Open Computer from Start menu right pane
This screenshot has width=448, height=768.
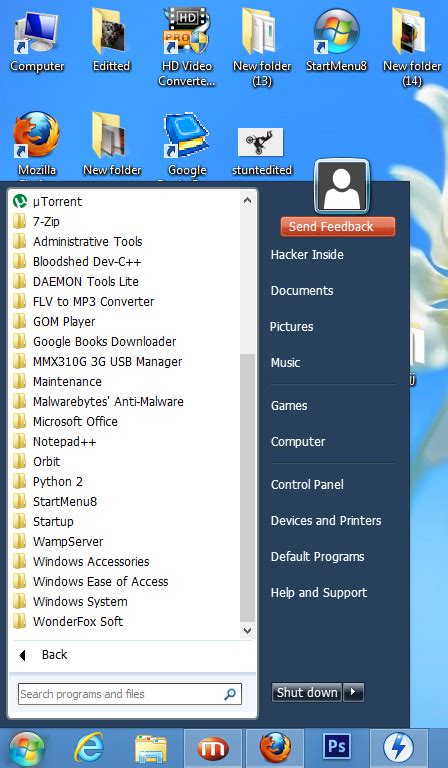coord(298,442)
